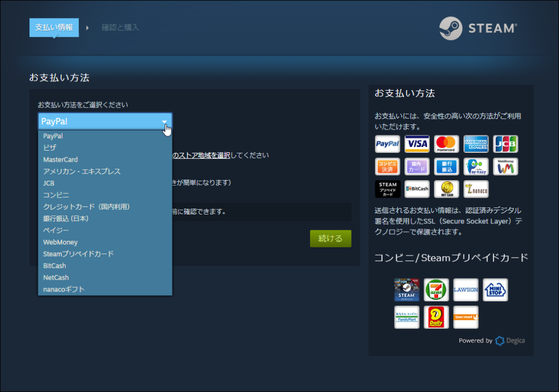559x392 pixels.
Task: Click the Seicomart store logo
Action: (466, 317)
